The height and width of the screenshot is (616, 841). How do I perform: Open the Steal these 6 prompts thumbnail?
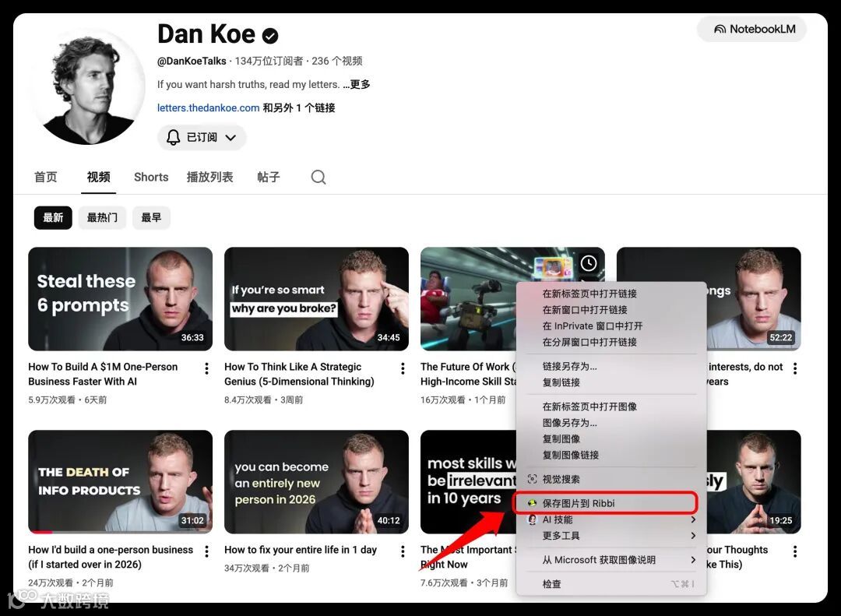point(120,299)
